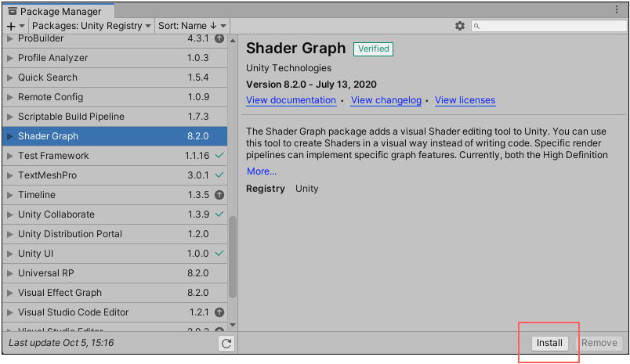Click the installed checkmark next to TextMeshPro
The height and width of the screenshot is (364, 630).
[219, 175]
